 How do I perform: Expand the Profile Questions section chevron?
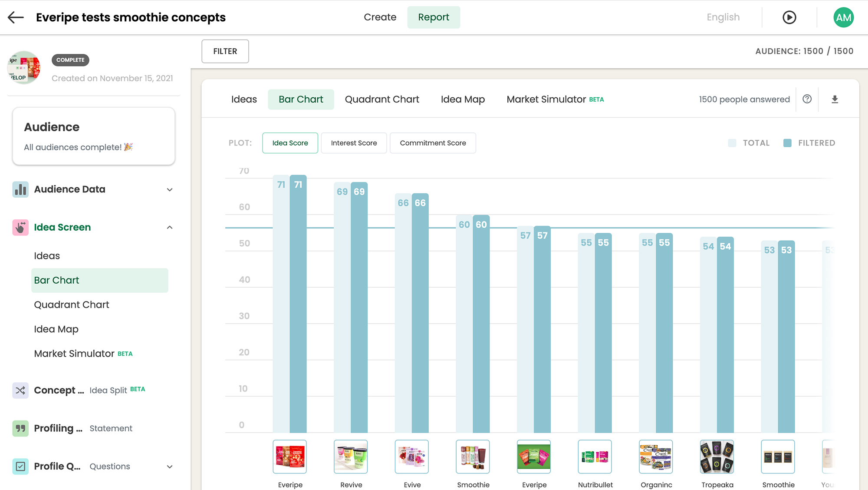[170, 467]
